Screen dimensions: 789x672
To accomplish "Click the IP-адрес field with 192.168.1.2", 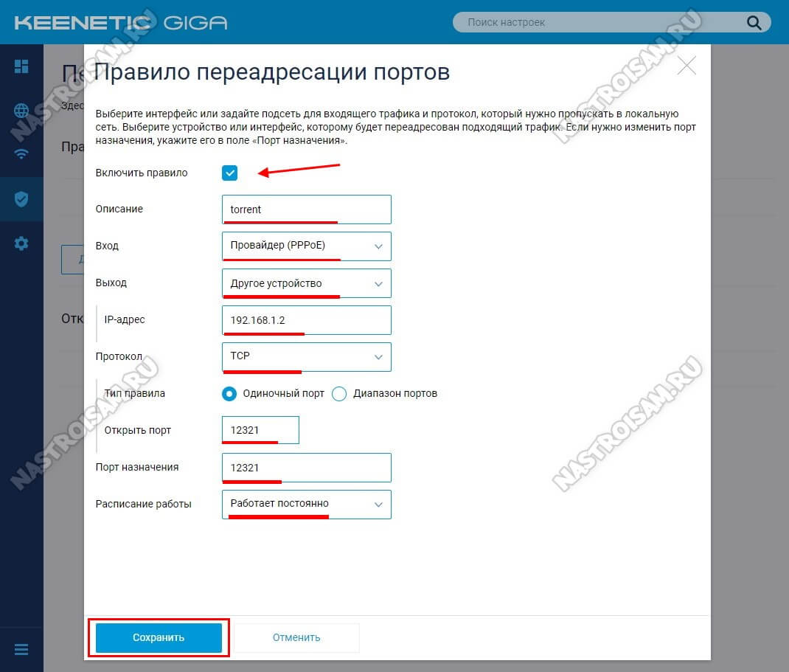I will pos(307,320).
